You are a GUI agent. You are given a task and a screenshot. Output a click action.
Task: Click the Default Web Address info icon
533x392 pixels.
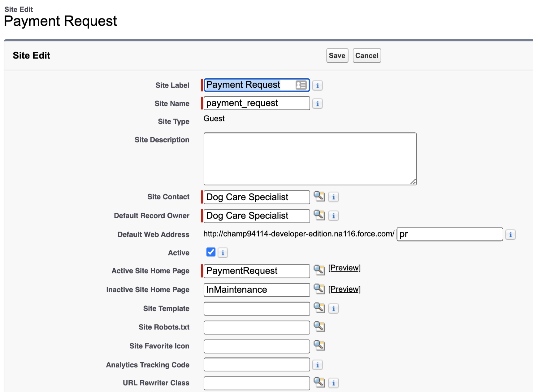tap(511, 234)
